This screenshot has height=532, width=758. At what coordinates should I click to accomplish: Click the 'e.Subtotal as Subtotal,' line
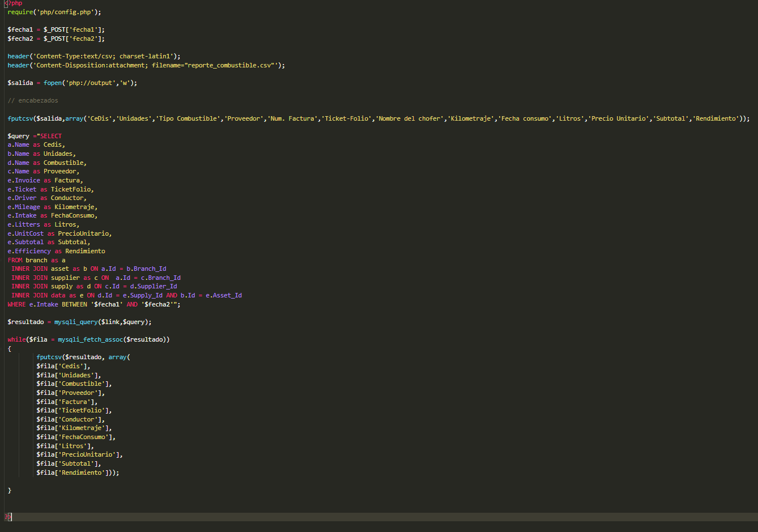(x=49, y=242)
